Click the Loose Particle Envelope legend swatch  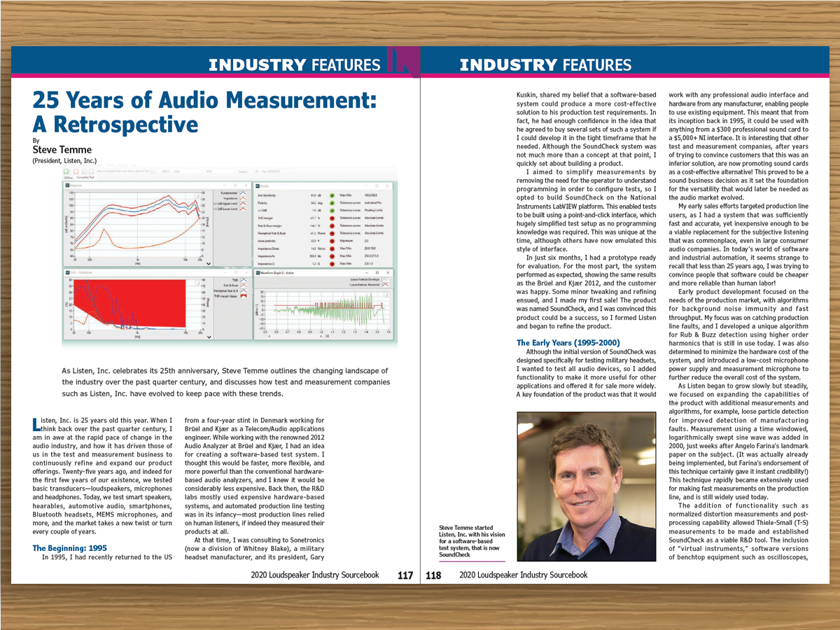(x=386, y=280)
